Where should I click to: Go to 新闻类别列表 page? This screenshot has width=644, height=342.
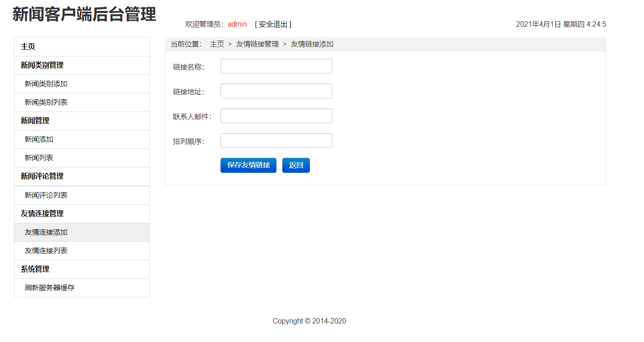pyautogui.click(x=82, y=102)
